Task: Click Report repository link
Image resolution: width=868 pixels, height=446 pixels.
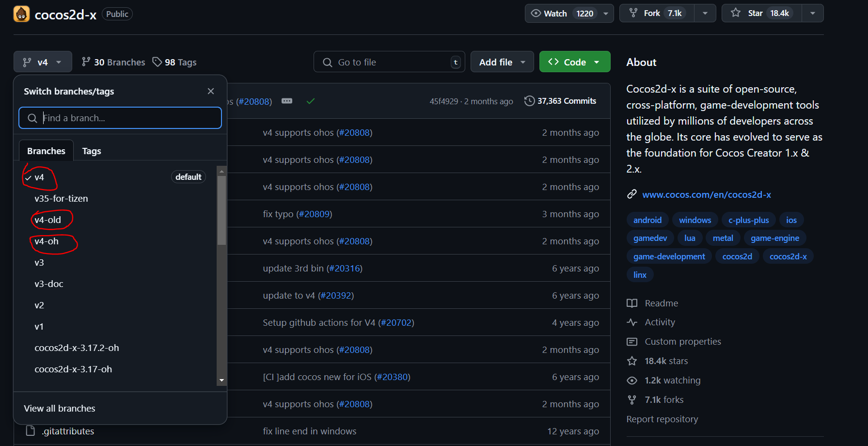Action: (662, 419)
